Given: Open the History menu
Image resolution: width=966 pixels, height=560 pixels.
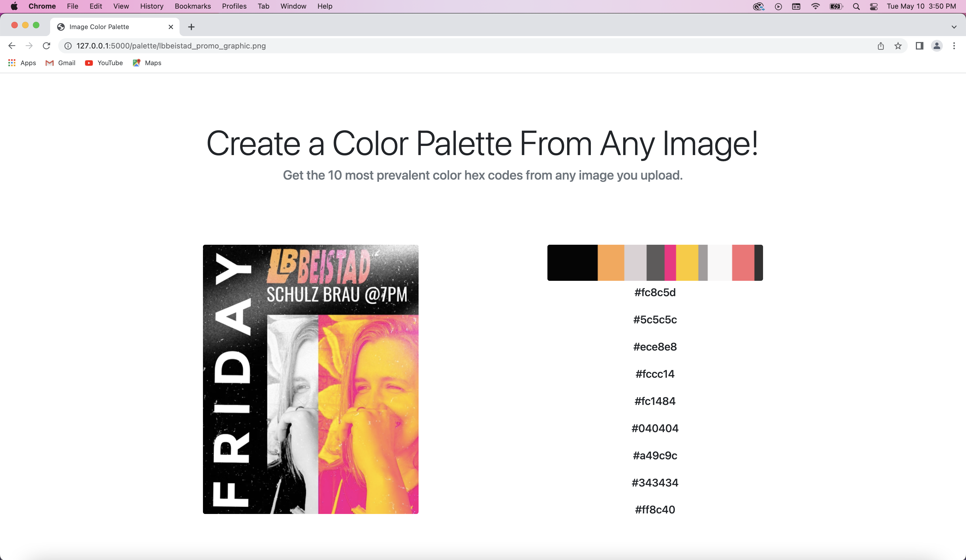Looking at the screenshot, I should 151,6.
